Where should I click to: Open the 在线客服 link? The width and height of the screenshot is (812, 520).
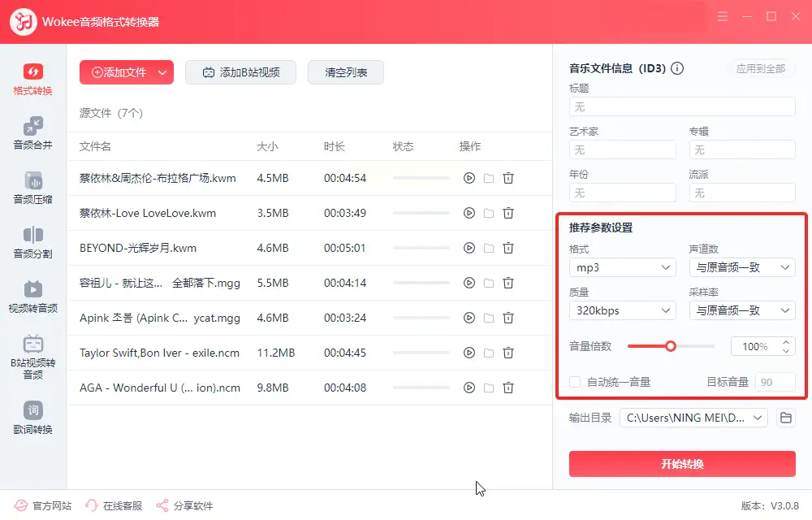coord(114,505)
